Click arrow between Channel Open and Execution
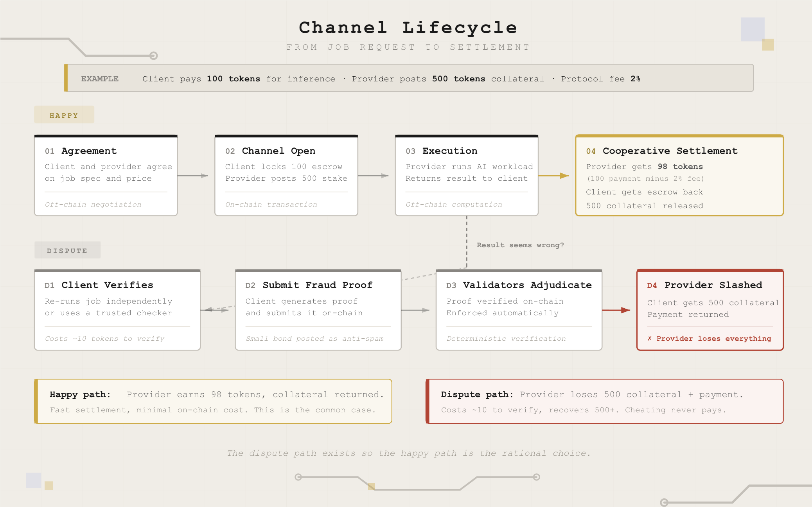The image size is (812, 507). click(373, 176)
